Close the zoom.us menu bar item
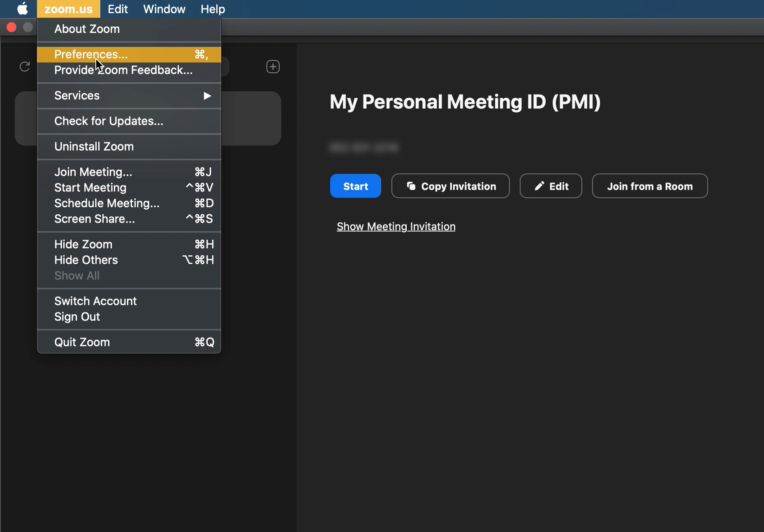Viewport: 764px width, 532px height. 68,9
